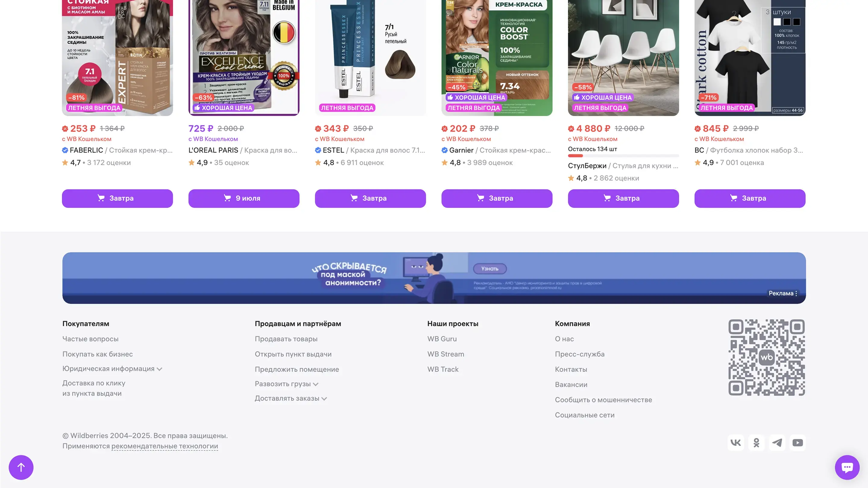Open the support chat bubble
Image resolution: width=868 pixels, height=488 pixels.
click(x=847, y=467)
